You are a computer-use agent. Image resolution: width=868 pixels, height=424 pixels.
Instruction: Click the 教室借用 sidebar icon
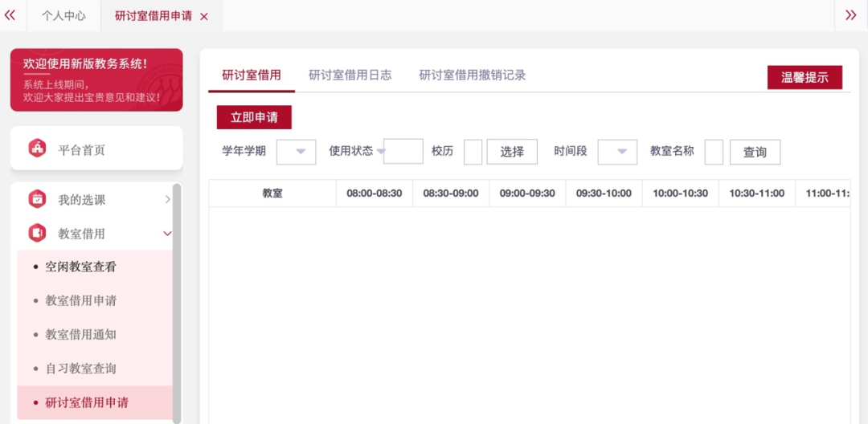pos(37,233)
